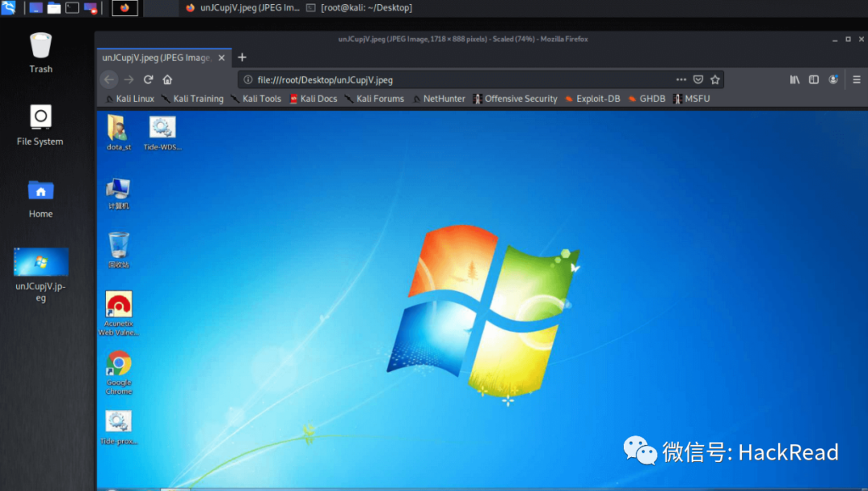Open the NetHunter bookmark
Image resolution: width=868 pixels, height=491 pixels.
coord(439,99)
